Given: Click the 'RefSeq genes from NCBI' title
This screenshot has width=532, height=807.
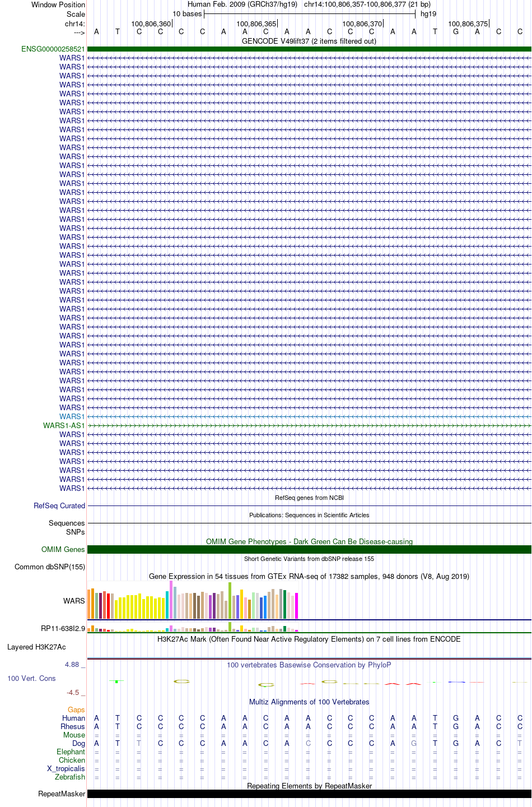Looking at the screenshot, I should 309,498.
